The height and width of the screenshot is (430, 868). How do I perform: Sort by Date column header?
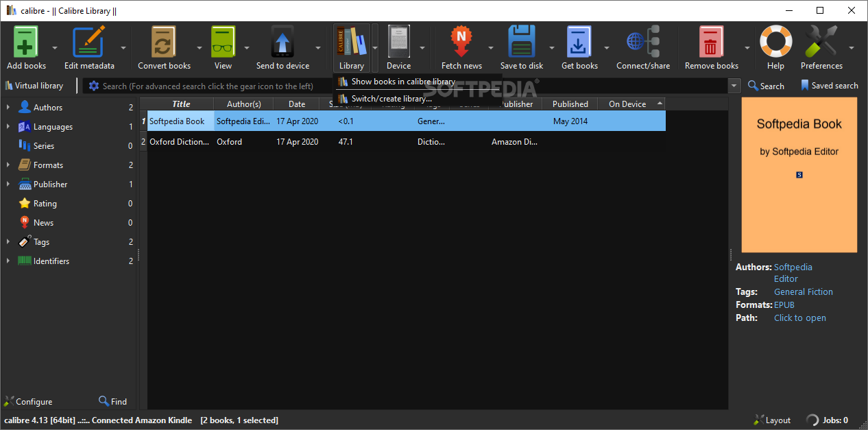297,104
